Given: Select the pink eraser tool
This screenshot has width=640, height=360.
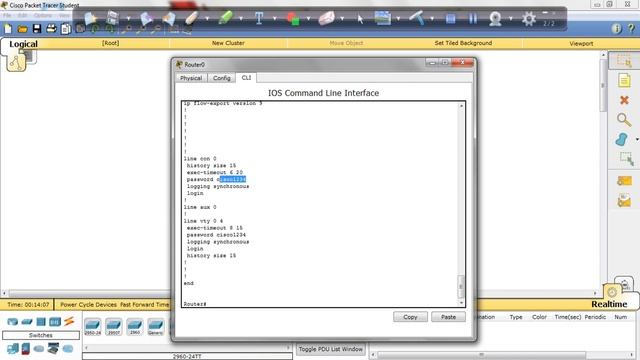Looking at the screenshot, I should pyautogui.click(x=327, y=18).
